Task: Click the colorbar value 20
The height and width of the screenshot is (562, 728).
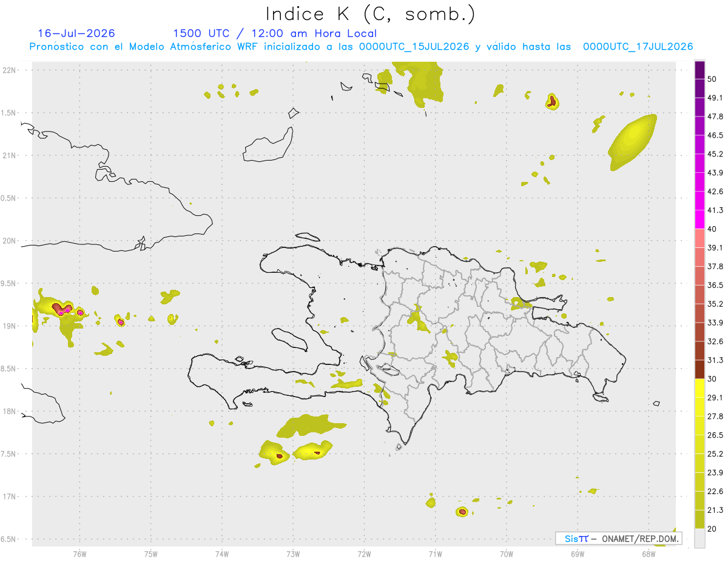Action: click(712, 529)
